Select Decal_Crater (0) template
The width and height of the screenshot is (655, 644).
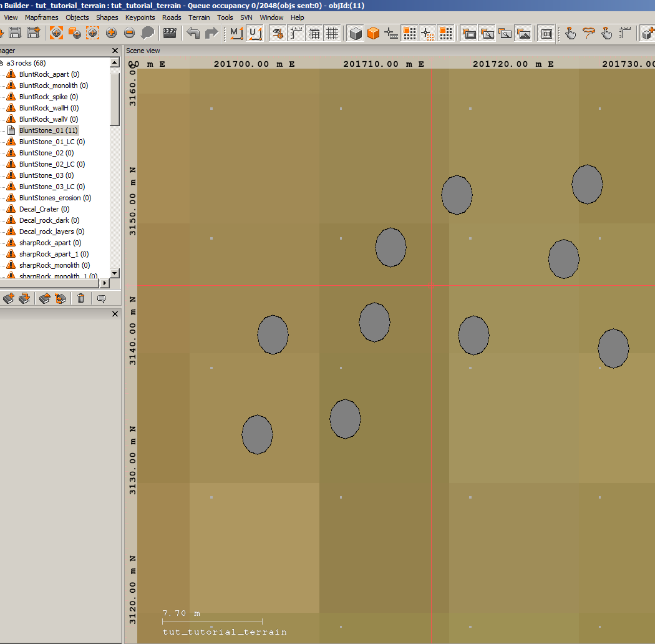44,209
